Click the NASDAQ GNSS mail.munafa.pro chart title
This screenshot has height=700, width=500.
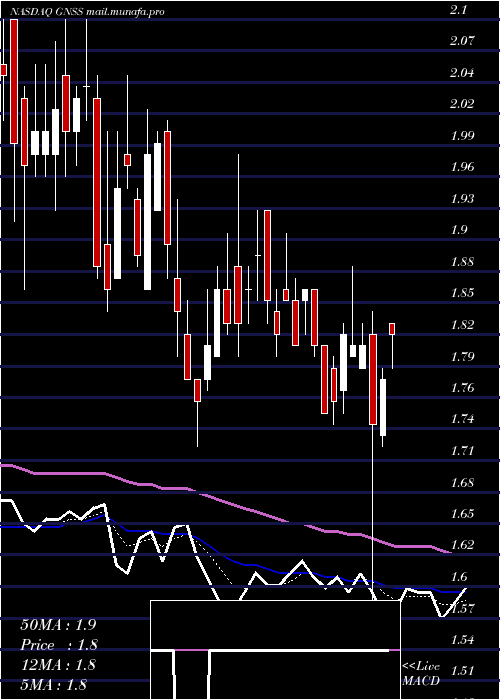coord(87,12)
